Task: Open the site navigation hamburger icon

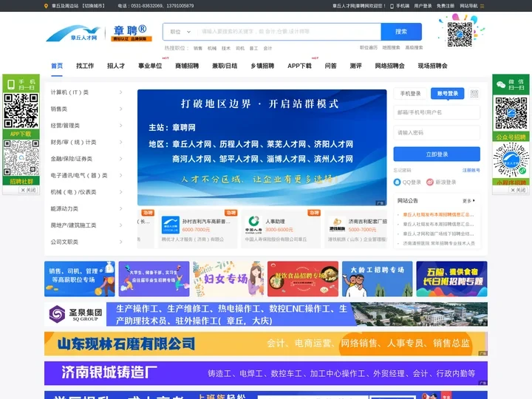Action: [482, 6]
